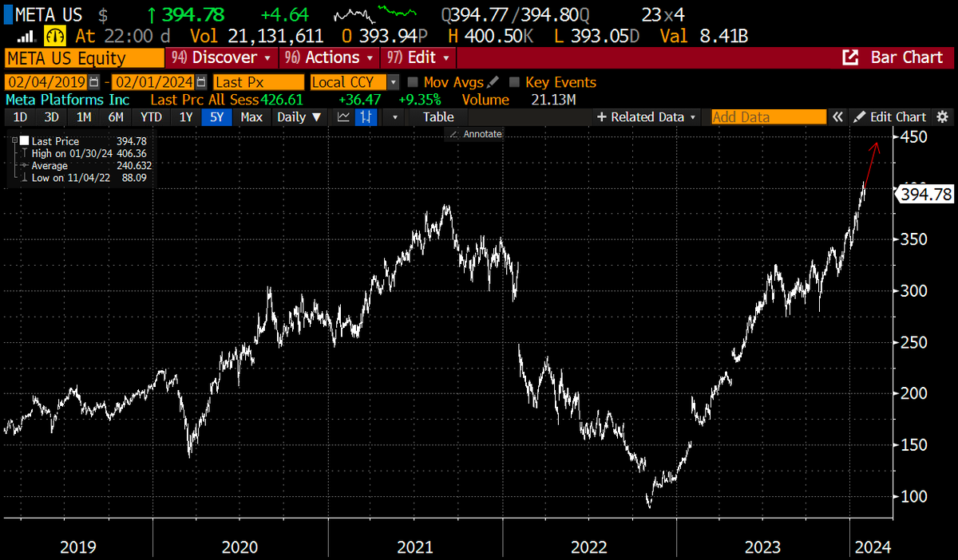This screenshot has width=958, height=560.
Task: Click the Bar Chart title label
Action: pos(906,57)
